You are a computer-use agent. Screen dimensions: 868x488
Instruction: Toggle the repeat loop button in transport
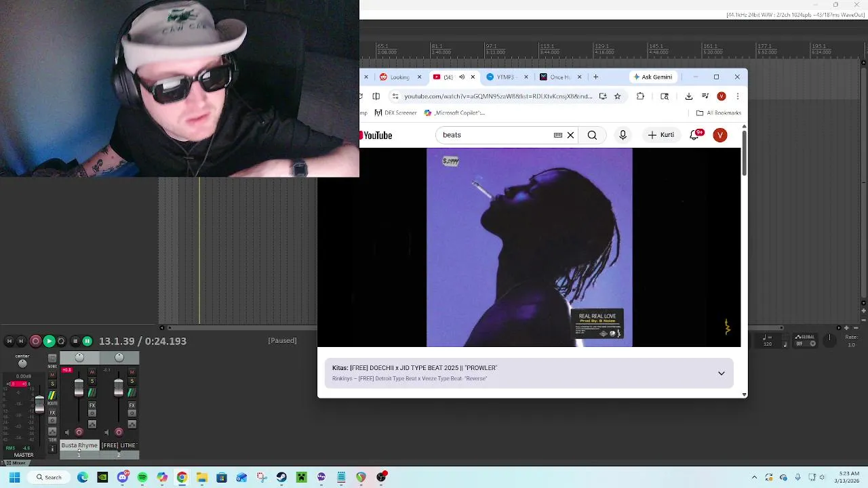coord(61,342)
